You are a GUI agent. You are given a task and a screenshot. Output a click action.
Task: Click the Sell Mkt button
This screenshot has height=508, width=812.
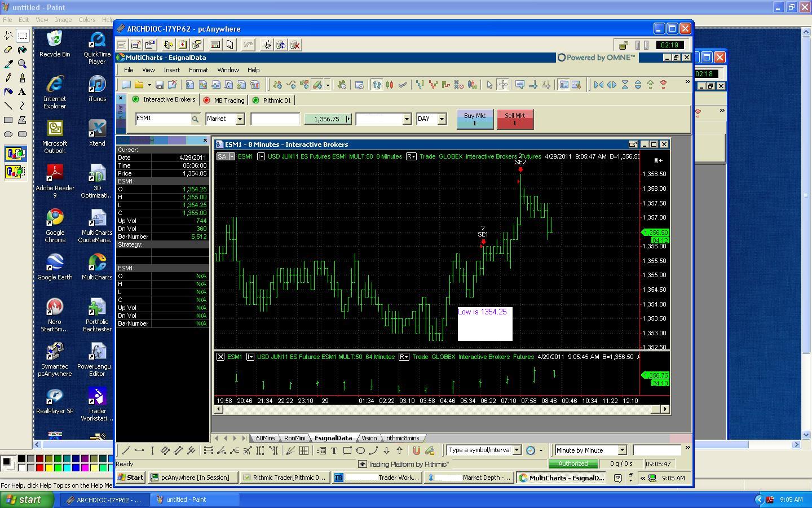[x=515, y=119]
